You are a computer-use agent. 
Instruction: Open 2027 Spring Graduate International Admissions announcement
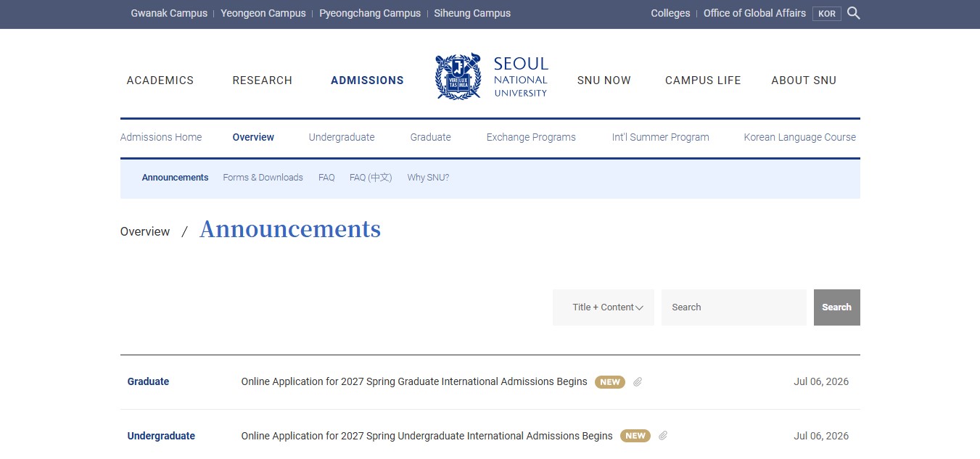pos(414,382)
